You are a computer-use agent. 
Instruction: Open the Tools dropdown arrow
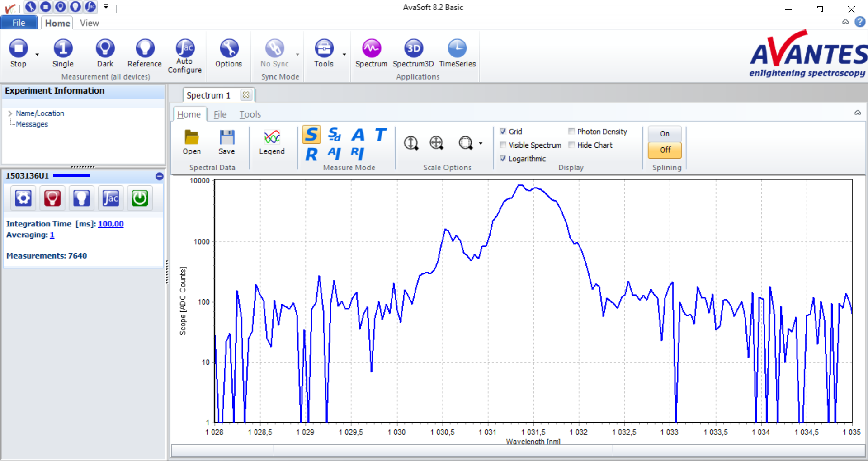[x=344, y=55]
